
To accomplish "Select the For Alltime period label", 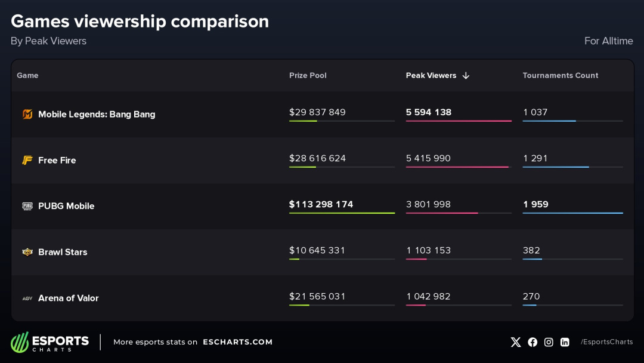I will [608, 41].
